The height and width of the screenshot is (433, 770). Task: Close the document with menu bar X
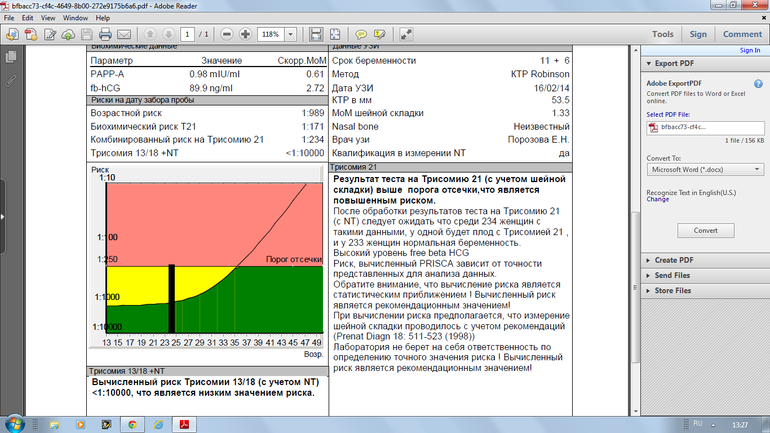[x=764, y=18]
